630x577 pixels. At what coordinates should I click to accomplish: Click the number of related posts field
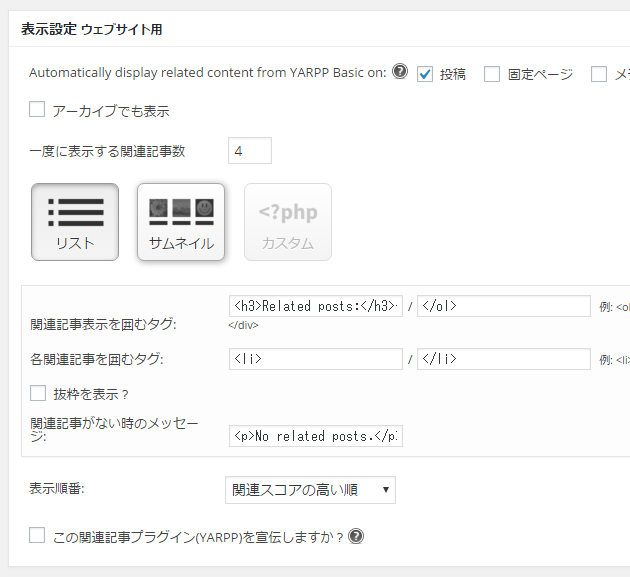coord(250,151)
